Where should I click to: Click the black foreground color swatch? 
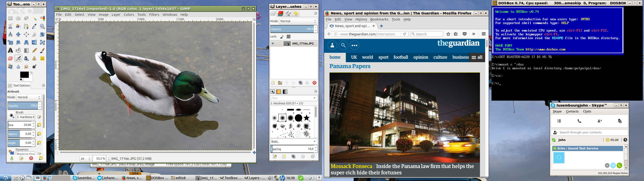[x=24, y=74]
